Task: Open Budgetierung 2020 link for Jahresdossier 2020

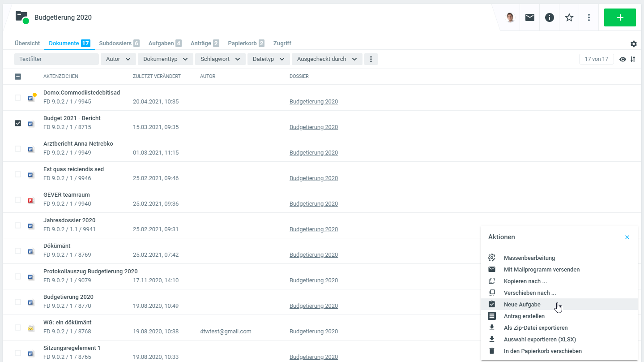Action: tap(314, 229)
